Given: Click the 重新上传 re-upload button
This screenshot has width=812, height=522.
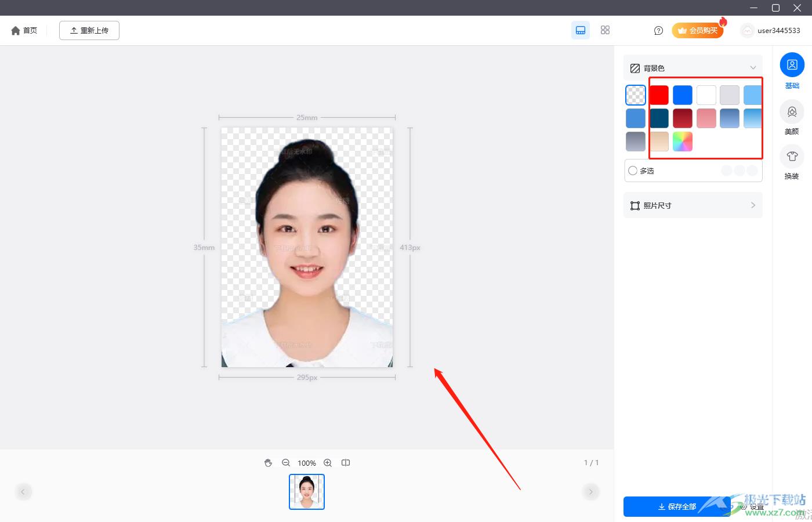Looking at the screenshot, I should (89, 31).
